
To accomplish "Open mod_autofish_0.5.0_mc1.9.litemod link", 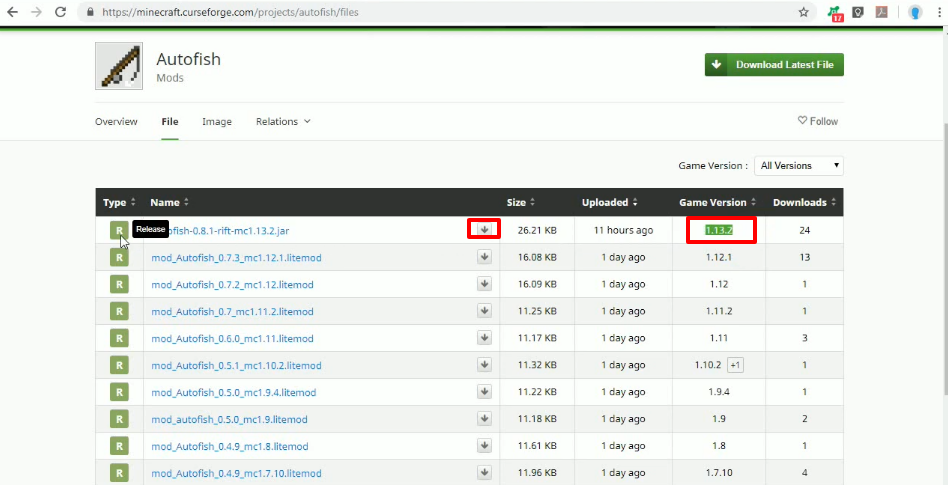I will click(229, 420).
